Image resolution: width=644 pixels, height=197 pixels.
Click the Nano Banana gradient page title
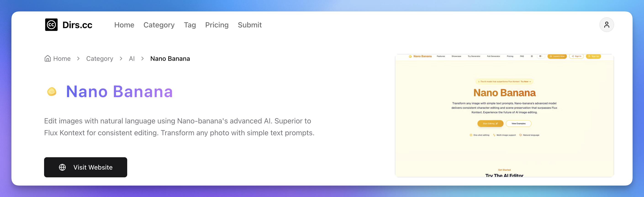click(x=119, y=92)
